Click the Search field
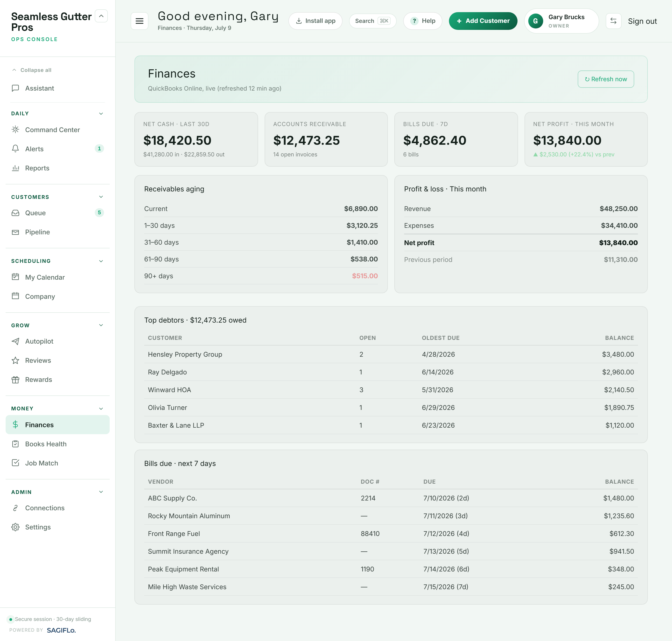Screen dimensions: 672x641 tap(373, 21)
